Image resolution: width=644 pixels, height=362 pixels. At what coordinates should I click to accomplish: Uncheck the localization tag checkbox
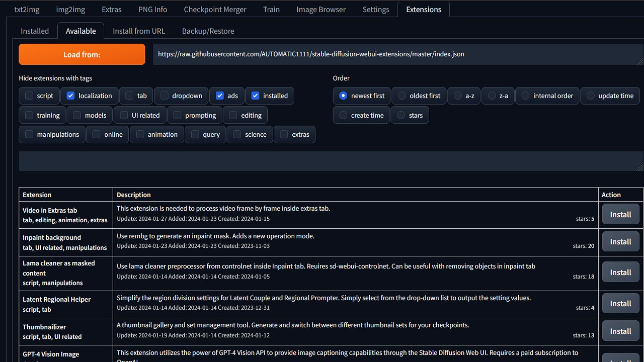(x=71, y=96)
